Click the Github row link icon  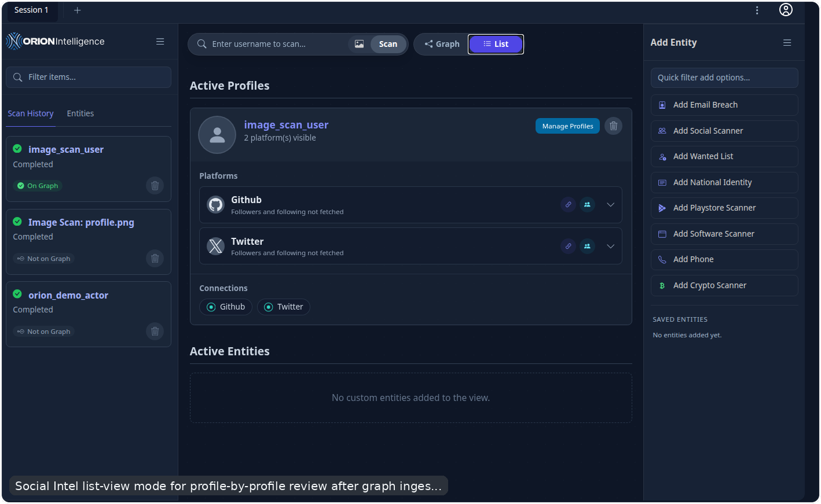tap(569, 205)
